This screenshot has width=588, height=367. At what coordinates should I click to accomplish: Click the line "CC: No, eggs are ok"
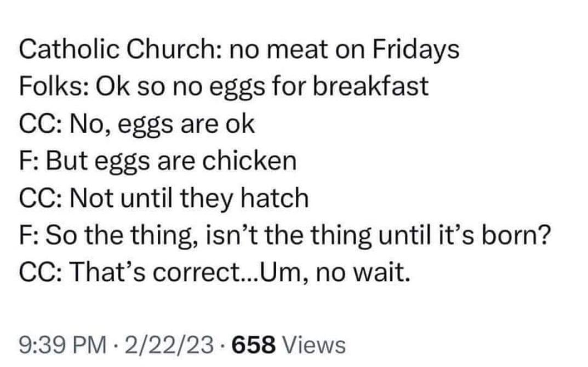137,125
